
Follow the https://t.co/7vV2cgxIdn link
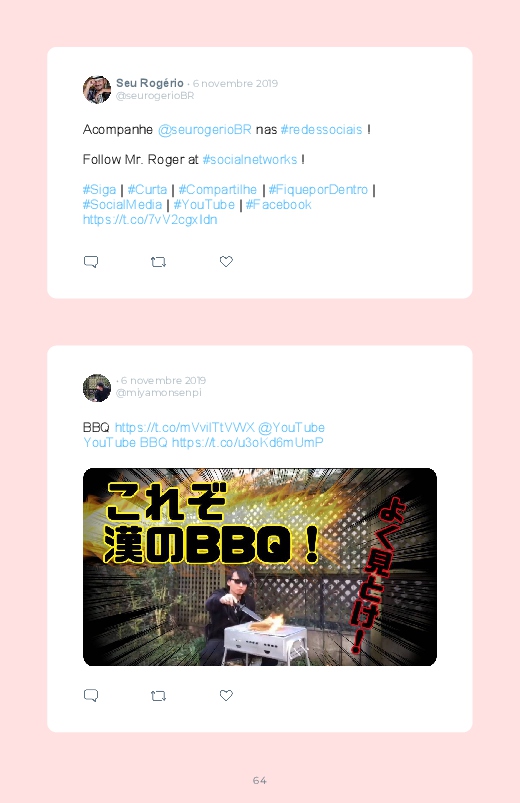[150, 220]
